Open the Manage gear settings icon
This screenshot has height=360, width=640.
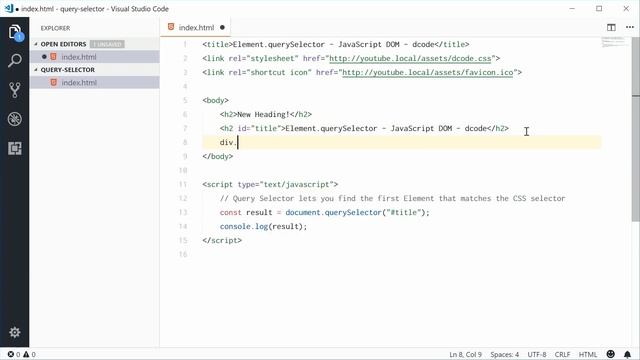pyautogui.click(x=15, y=332)
